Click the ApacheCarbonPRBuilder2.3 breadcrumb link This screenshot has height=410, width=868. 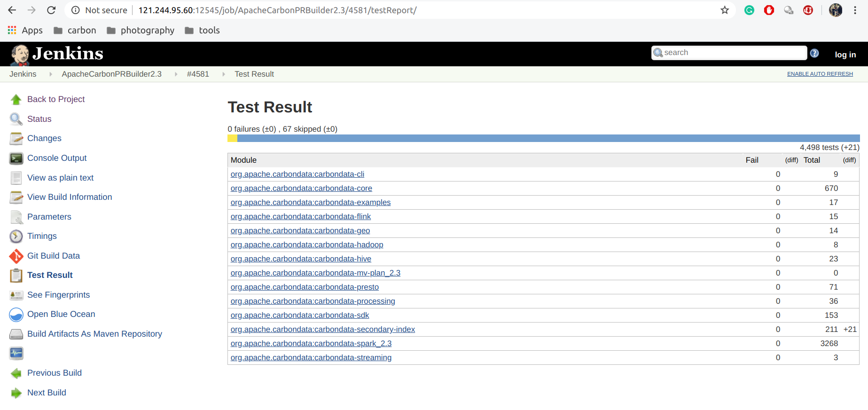111,74
